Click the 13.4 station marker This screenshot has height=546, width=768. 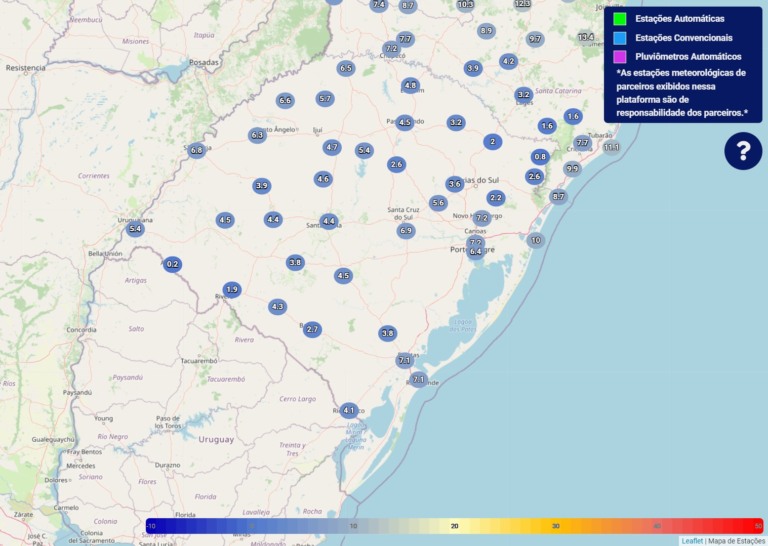[586, 37]
